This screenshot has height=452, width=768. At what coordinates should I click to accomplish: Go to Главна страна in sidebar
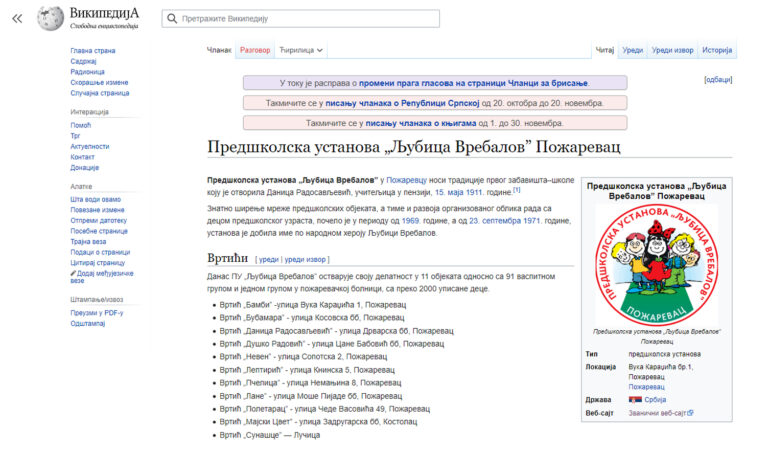click(93, 50)
